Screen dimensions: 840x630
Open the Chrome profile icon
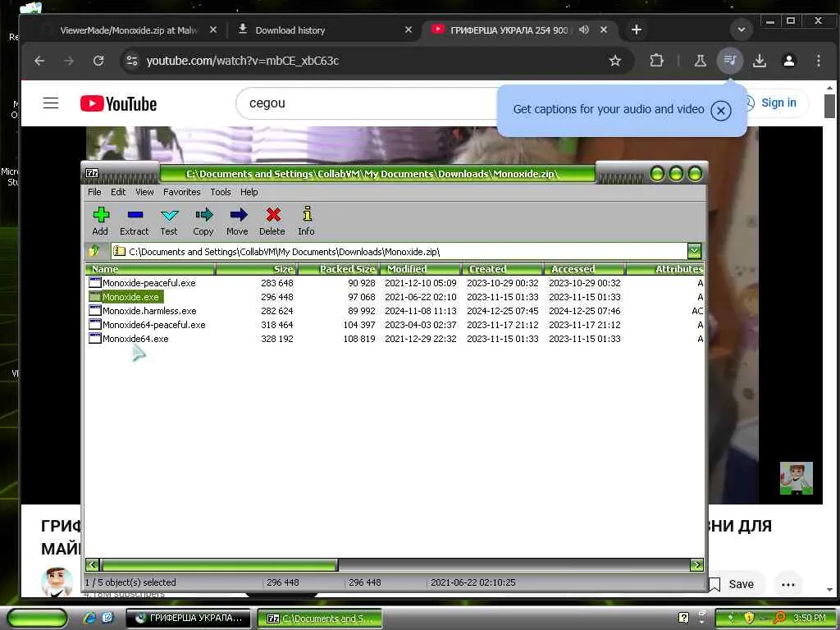(x=789, y=61)
